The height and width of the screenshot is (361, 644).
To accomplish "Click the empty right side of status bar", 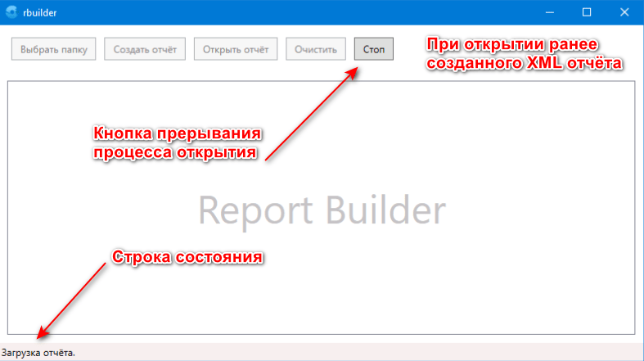I will click(x=409, y=353).
